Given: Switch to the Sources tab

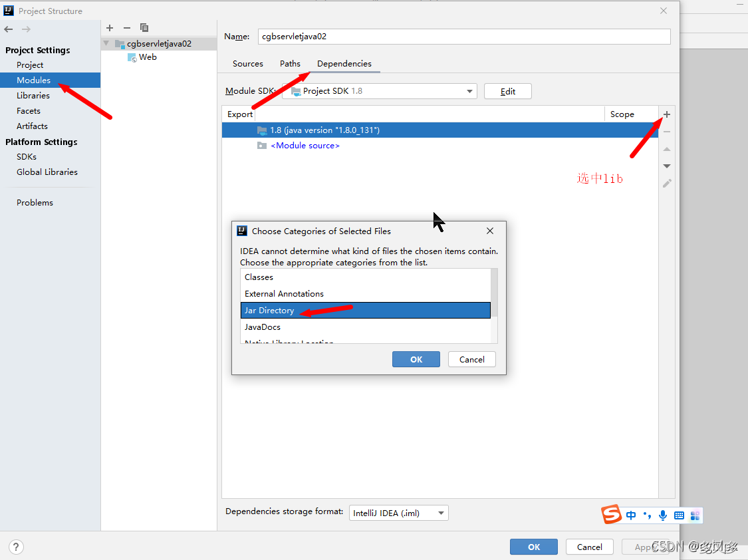Looking at the screenshot, I should [x=247, y=63].
